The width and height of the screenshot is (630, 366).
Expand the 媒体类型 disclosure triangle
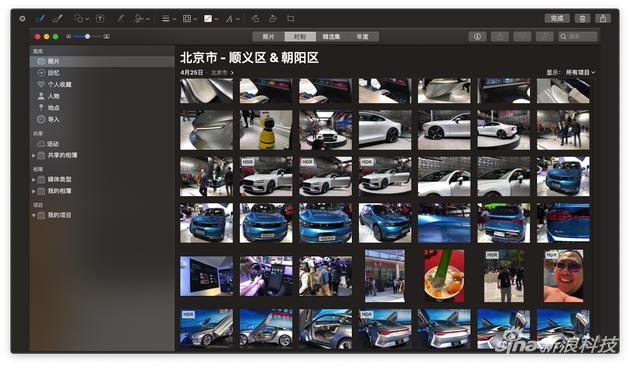[34, 180]
